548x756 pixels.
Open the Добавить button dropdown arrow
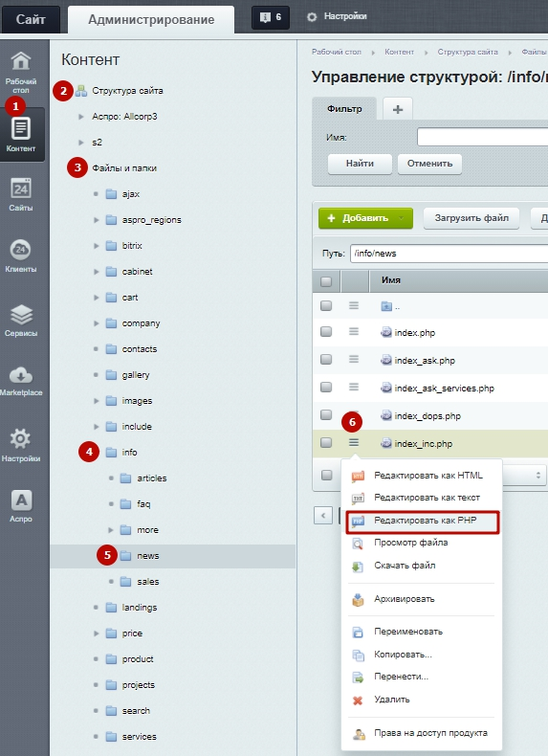[401, 218]
